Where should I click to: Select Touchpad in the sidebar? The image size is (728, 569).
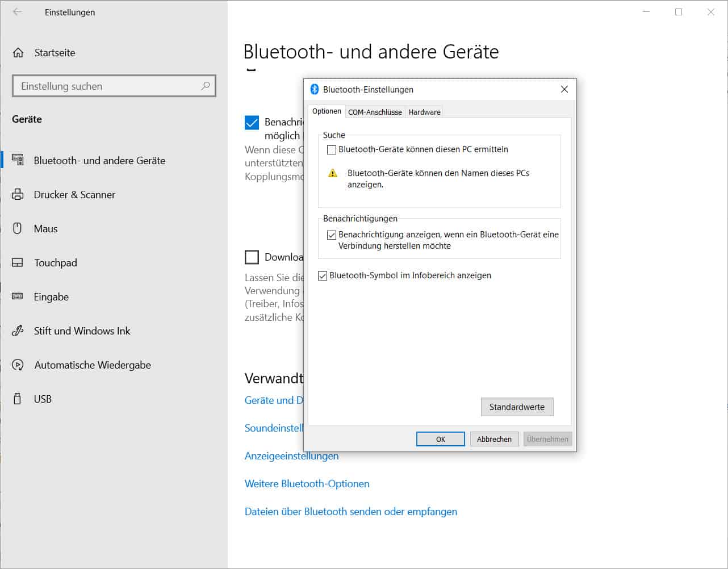(114, 262)
